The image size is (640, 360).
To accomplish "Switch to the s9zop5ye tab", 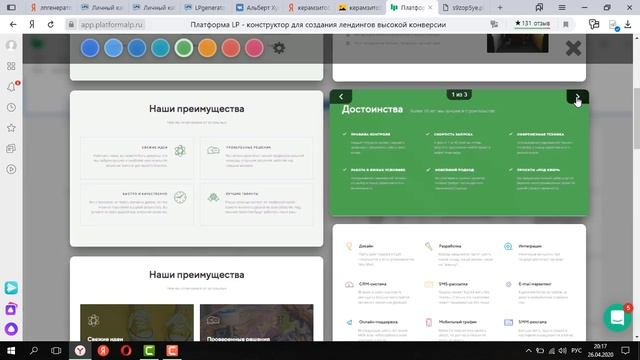I will (462, 7).
